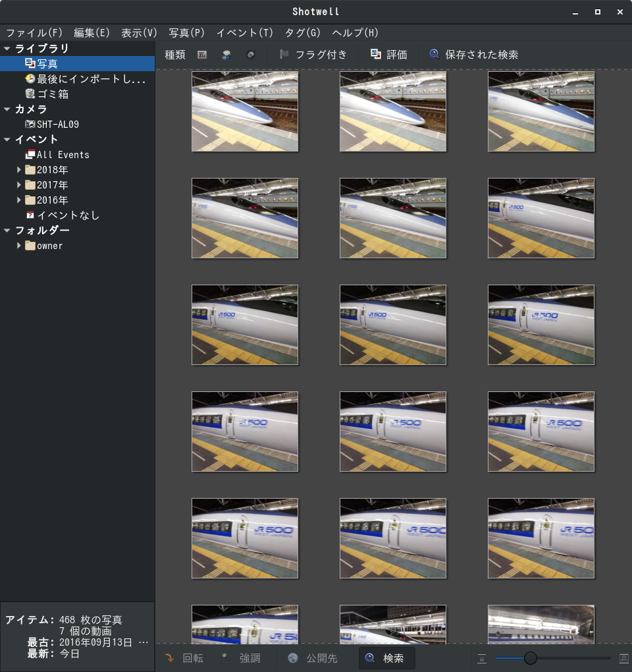
Task: Adjust the thumbnail size slider knob
Action: click(530, 658)
